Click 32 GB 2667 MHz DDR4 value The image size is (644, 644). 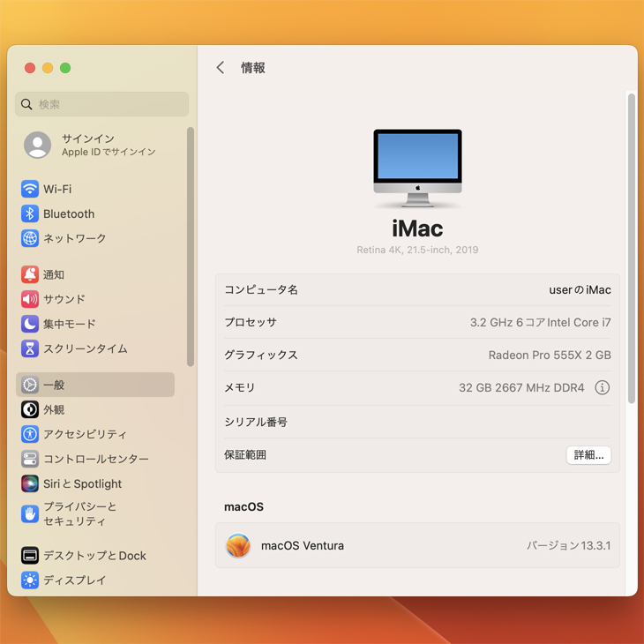point(521,387)
